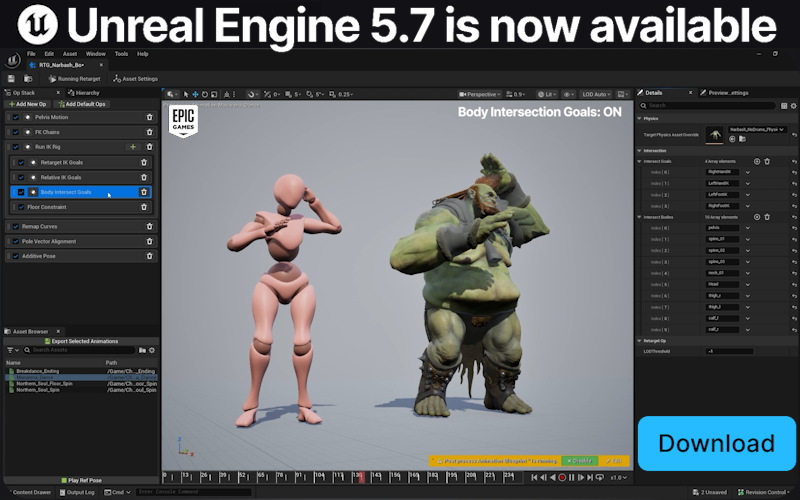Add child op to Run IK Rig
This screenshot has height=500, width=800.
(x=132, y=147)
